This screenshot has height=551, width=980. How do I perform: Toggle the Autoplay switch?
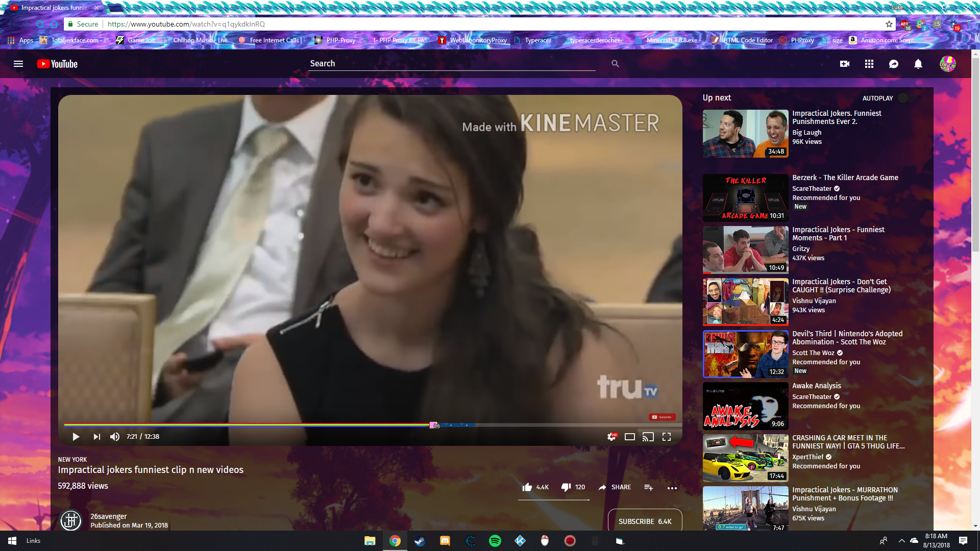[x=906, y=98]
